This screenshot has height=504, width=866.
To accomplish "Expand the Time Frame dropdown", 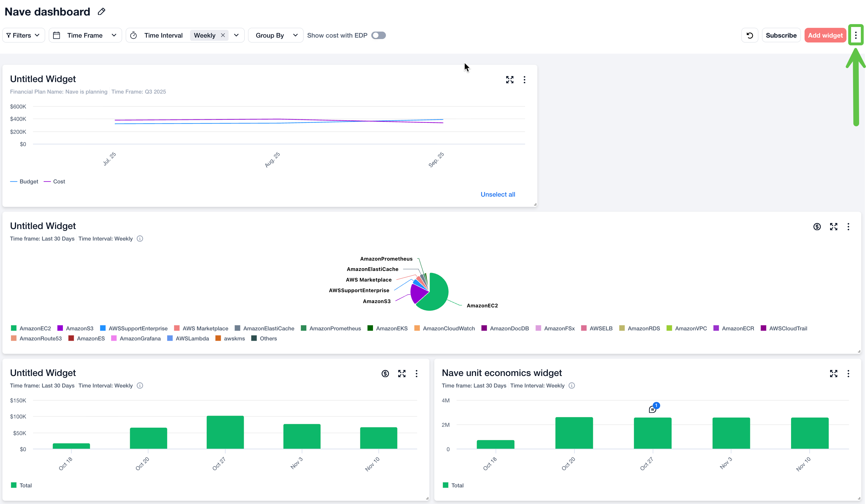I will pos(85,35).
